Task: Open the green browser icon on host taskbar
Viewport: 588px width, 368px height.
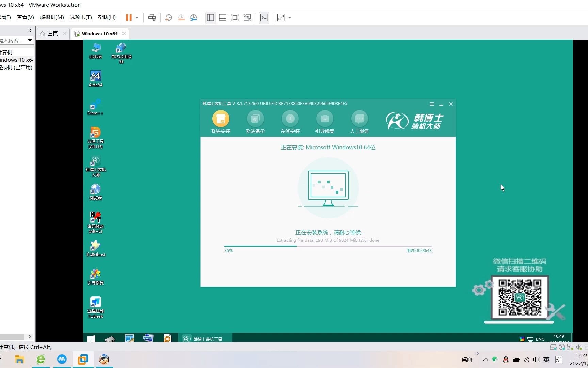Action: pyautogui.click(x=41, y=359)
